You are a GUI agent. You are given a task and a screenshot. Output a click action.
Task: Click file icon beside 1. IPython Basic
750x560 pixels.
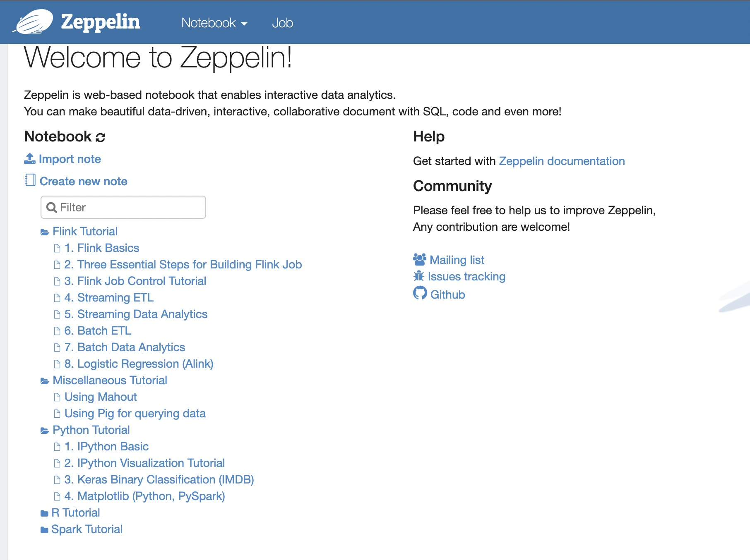click(x=57, y=447)
